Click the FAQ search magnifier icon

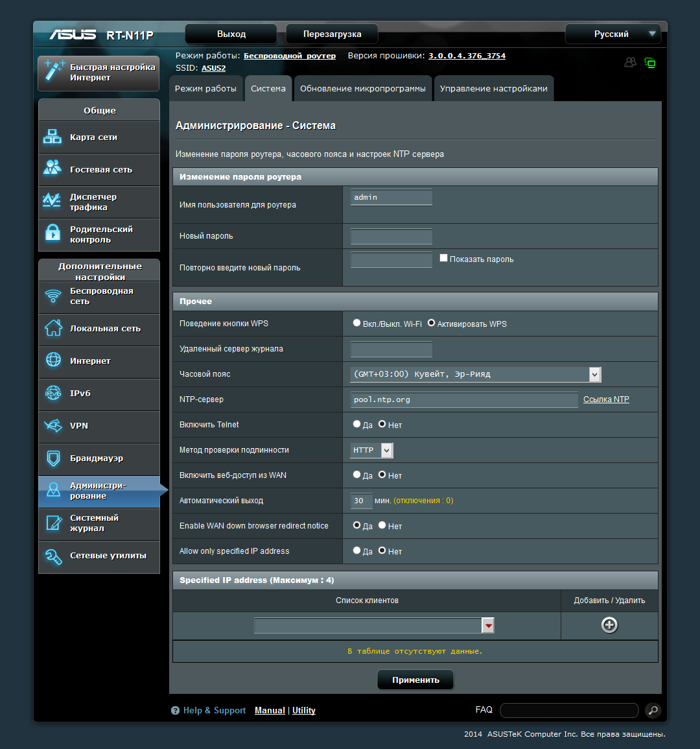(x=653, y=710)
